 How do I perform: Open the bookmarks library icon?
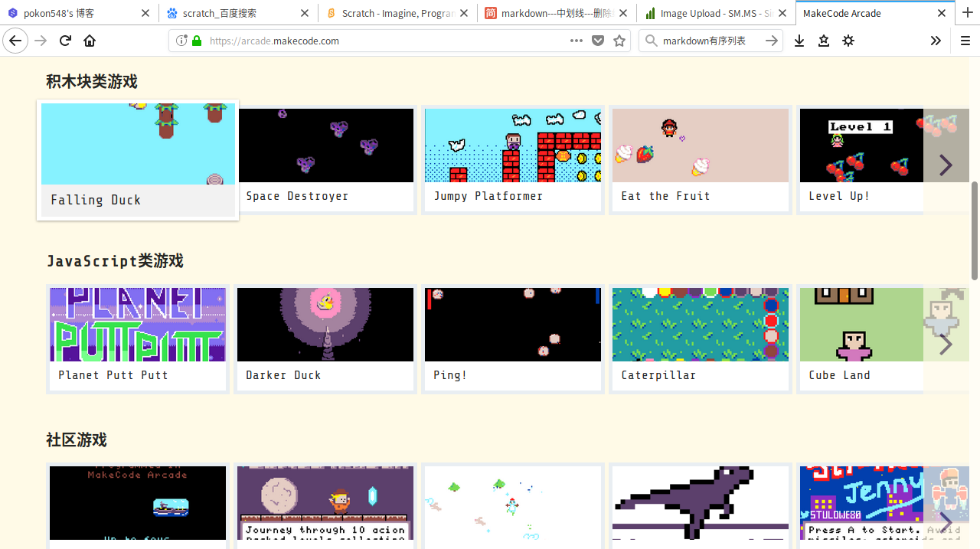[x=824, y=41]
